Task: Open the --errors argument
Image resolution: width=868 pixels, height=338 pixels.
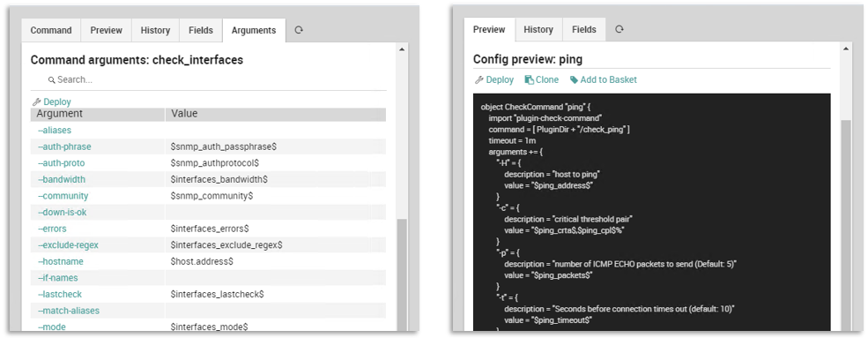Action: tap(52, 229)
